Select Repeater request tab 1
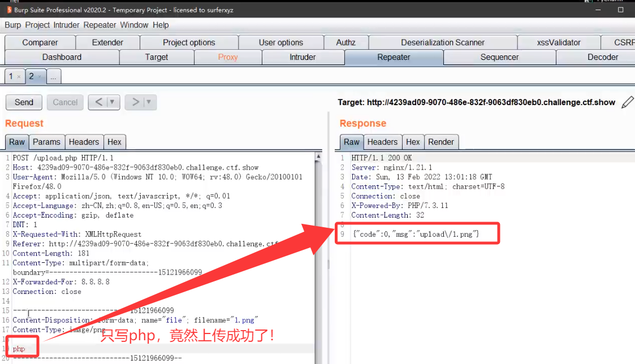 tap(11, 76)
